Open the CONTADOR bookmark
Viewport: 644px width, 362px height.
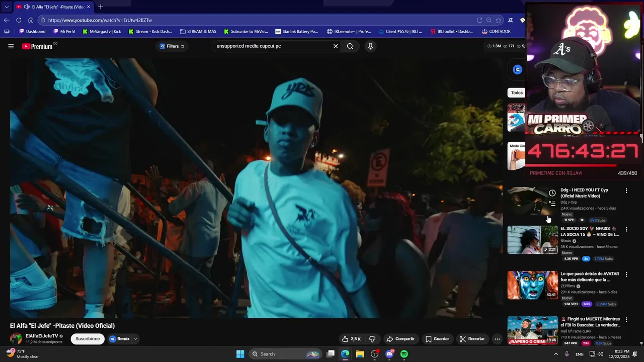coord(496,31)
